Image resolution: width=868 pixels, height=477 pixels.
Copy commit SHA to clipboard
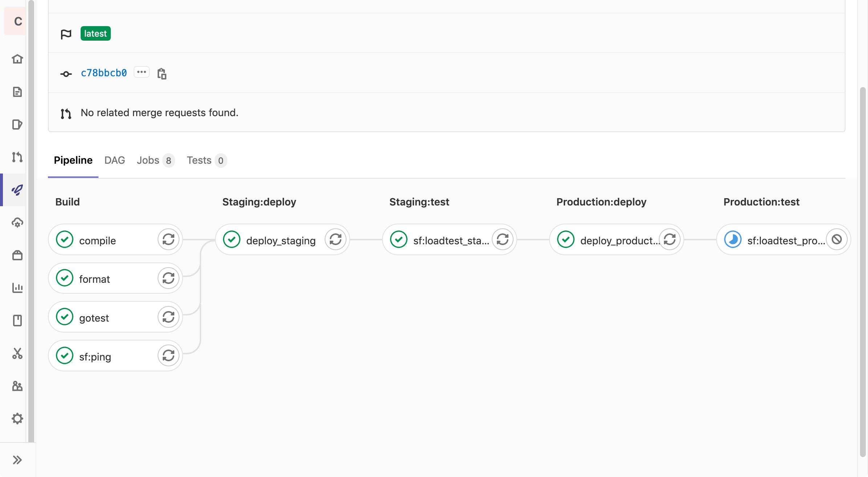pos(162,73)
